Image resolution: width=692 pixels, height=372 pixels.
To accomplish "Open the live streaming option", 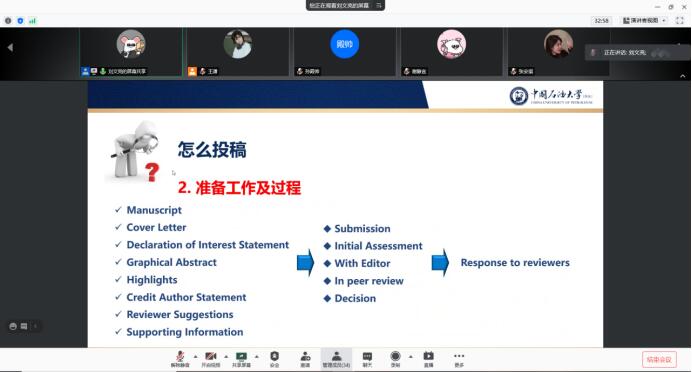I will [429, 359].
